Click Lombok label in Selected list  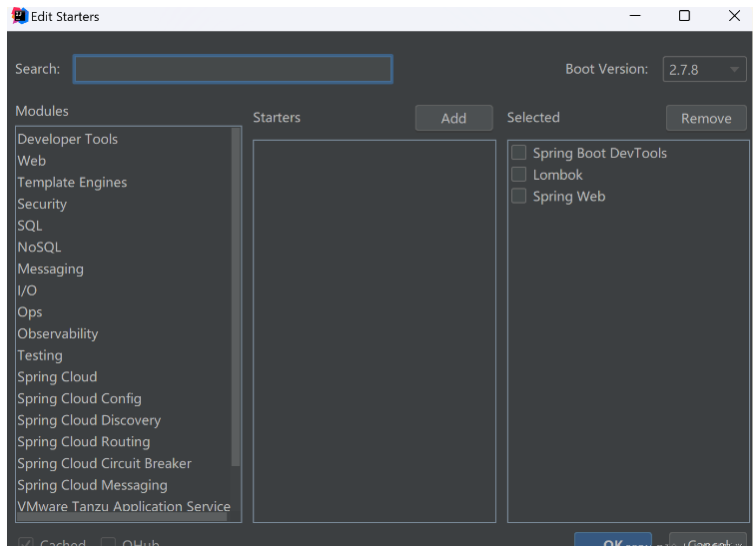click(x=558, y=175)
